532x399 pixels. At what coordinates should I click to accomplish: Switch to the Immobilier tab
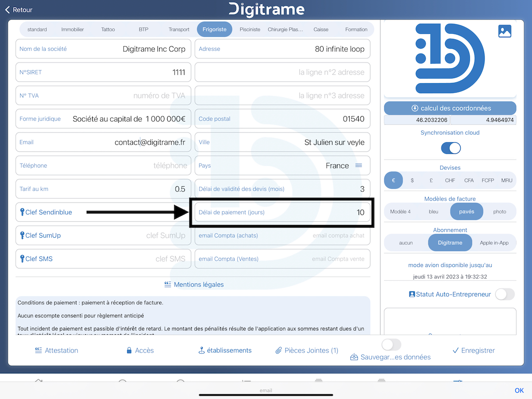(73, 29)
